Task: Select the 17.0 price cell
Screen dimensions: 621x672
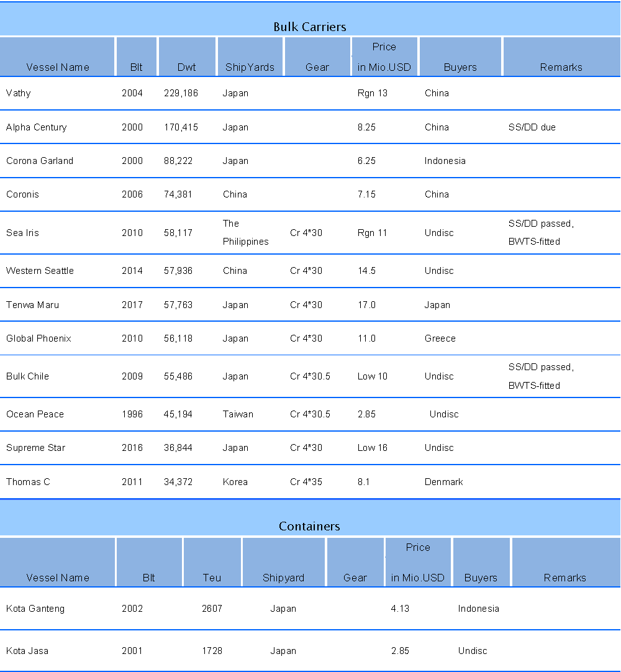Action: (x=367, y=305)
